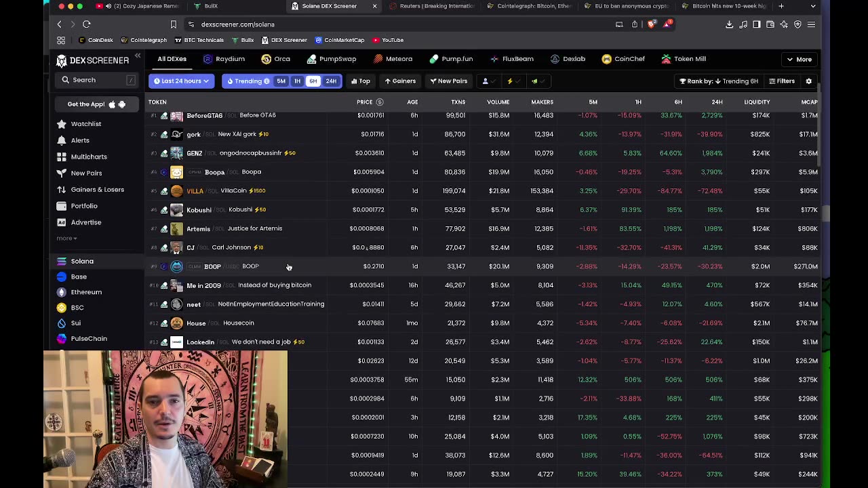Open the browser playlist music icon
The width and height of the screenshot is (868, 488).
click(x=743, y=24)
